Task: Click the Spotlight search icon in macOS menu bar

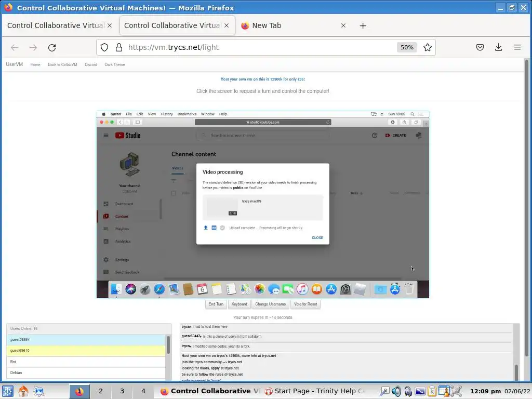Action: click(412, 114)
